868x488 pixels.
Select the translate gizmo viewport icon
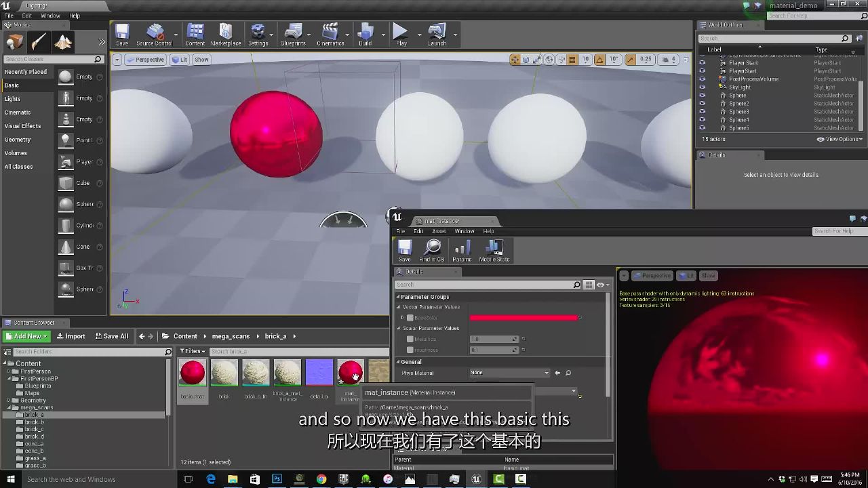(515, 60)
